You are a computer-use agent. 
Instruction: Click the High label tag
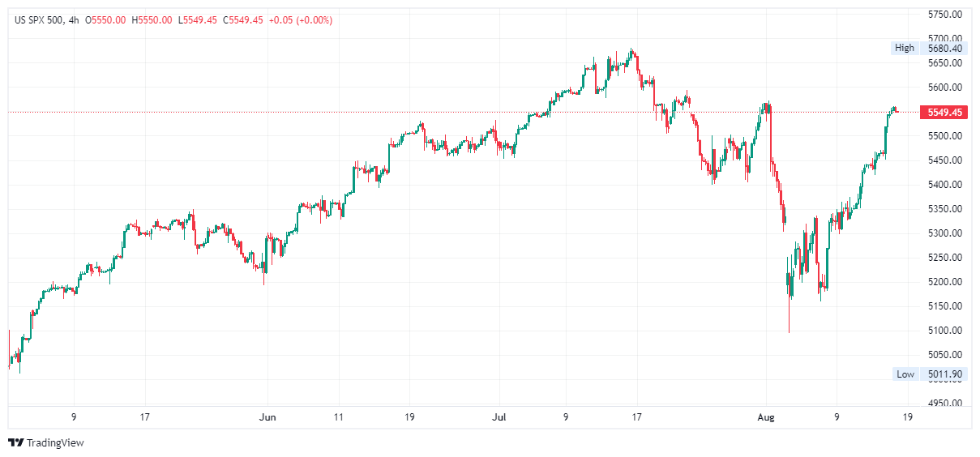[x=904, y=48]
